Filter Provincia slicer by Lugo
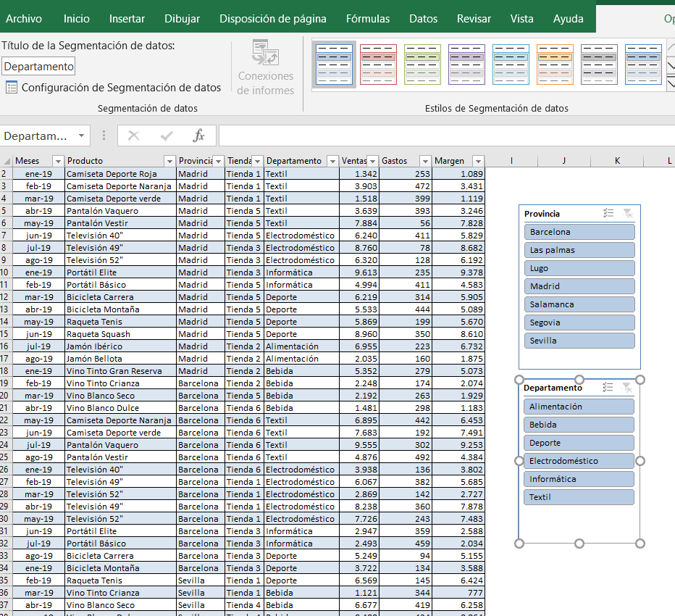The image size is (675, 616). point(579,268)
